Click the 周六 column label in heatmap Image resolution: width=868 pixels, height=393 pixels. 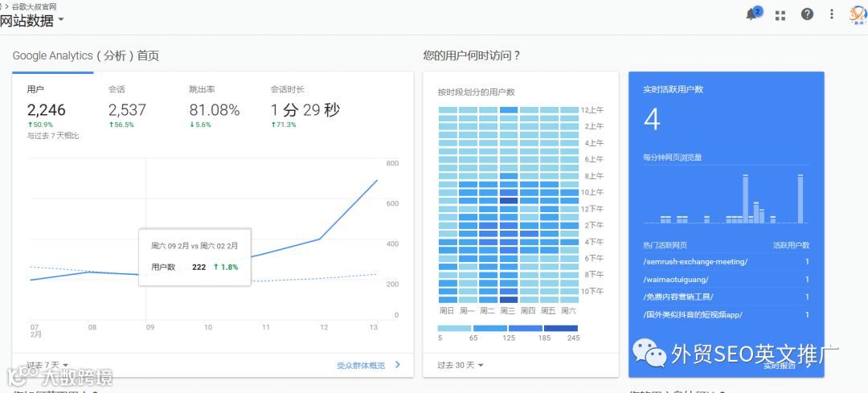(568, 310)
